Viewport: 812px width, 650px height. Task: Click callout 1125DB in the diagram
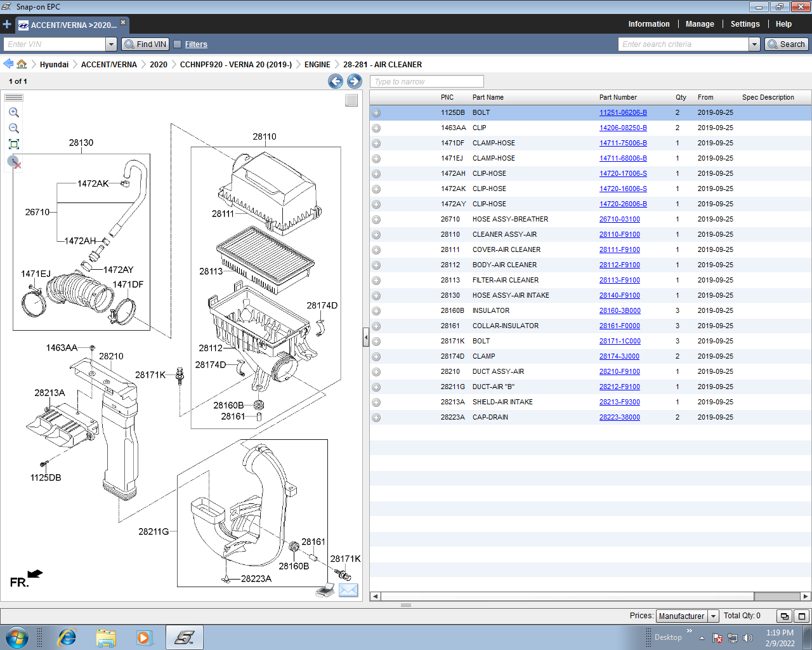pos(46,477)
